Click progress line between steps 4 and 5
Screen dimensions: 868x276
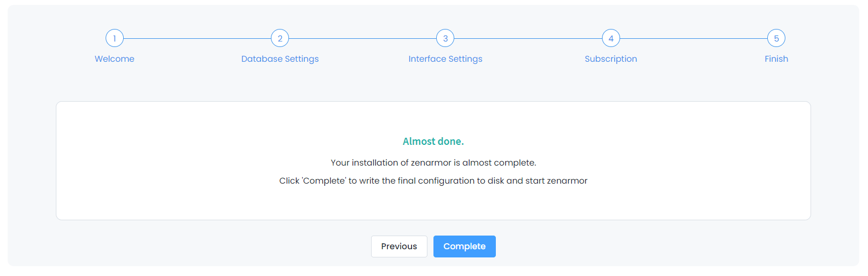693,38
